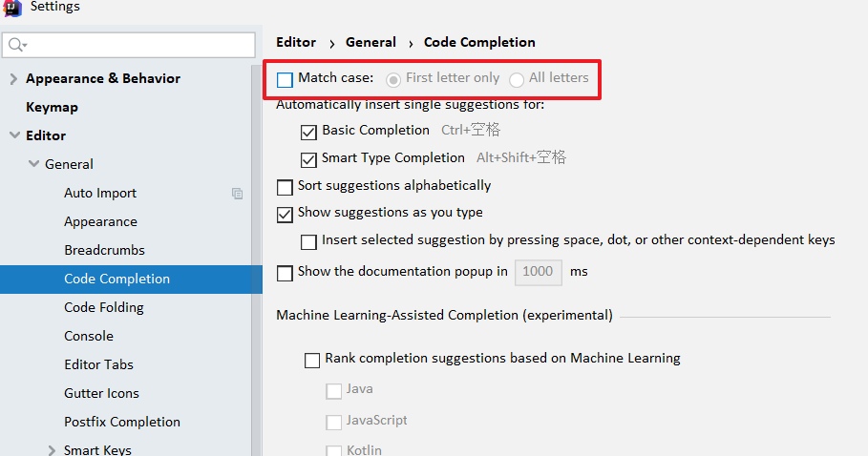Expand the Smart Keys node
Viewport: 868px width, 456px height.
coord(51,449)
